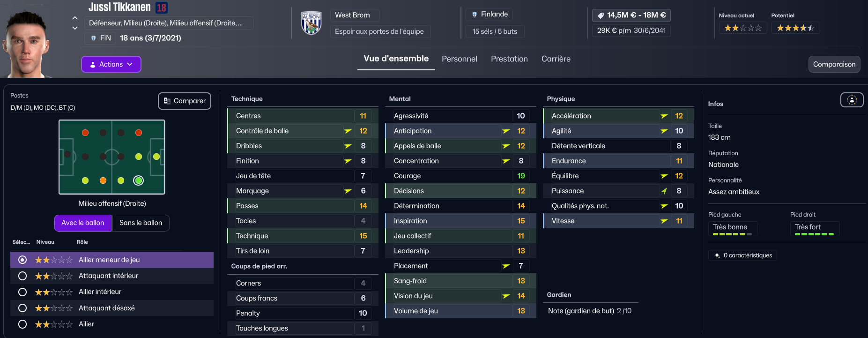
Task: Click the Finlande flag shield icon
Action: [475, 15]
